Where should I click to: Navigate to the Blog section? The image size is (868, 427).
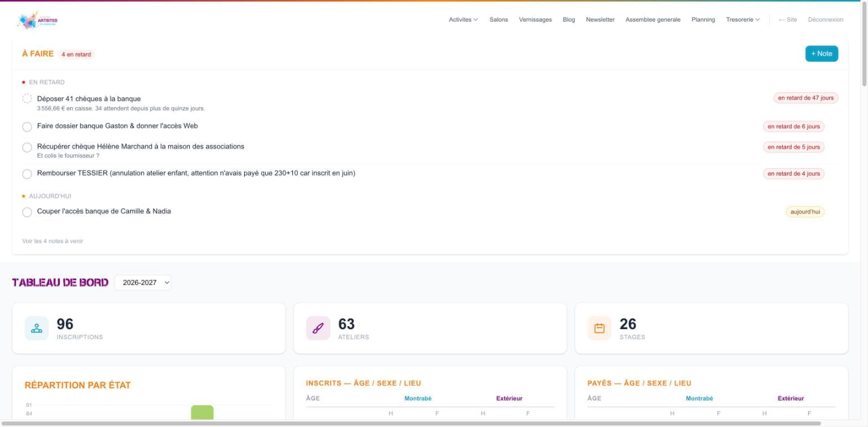click(x=569, y=19)
